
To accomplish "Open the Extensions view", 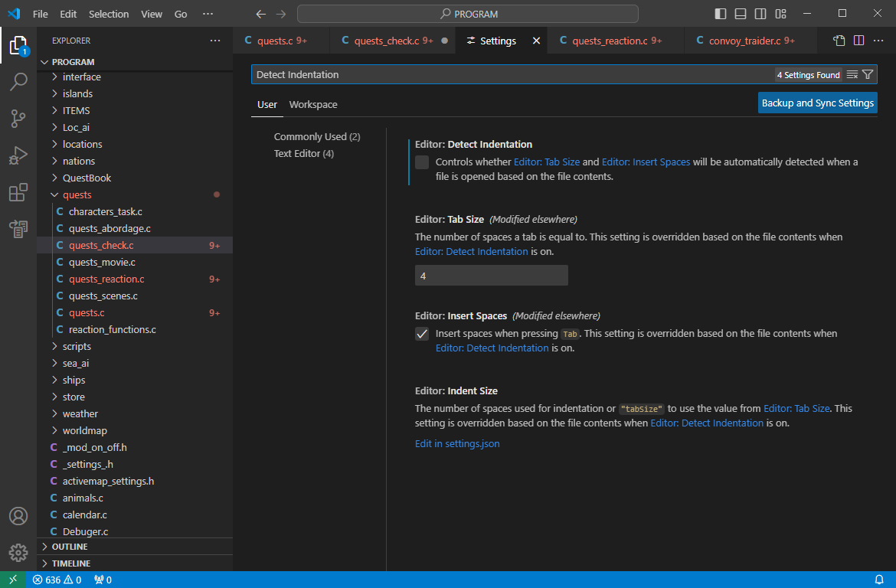I will [18, 192].
